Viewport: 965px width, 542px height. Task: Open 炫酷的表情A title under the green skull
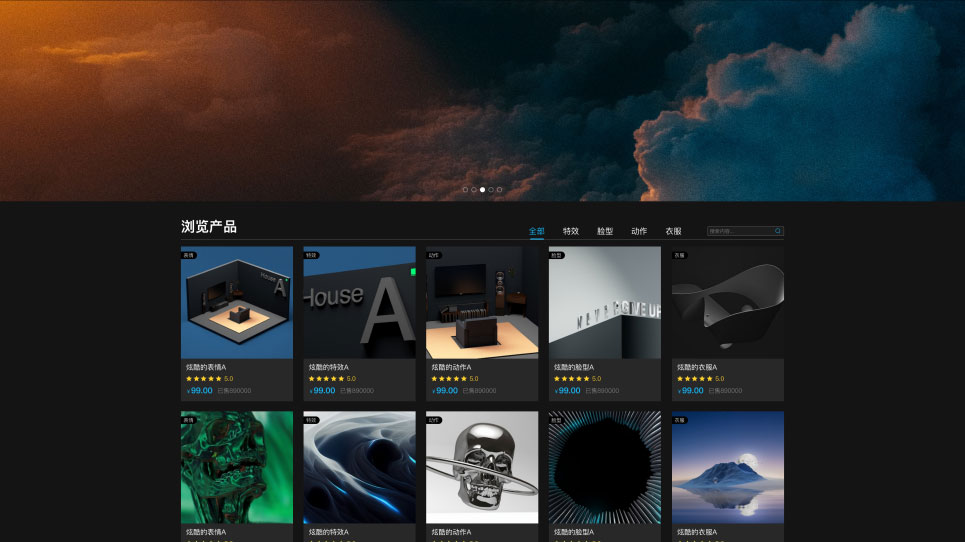coord(206,532)
